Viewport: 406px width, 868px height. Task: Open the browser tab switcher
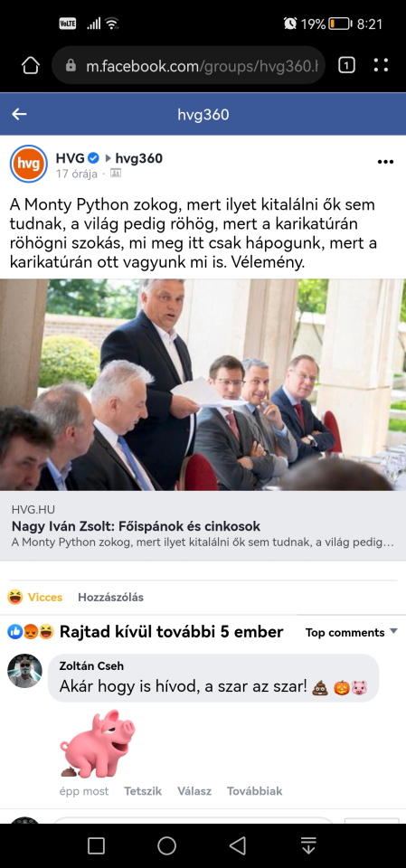click(346, 66)
